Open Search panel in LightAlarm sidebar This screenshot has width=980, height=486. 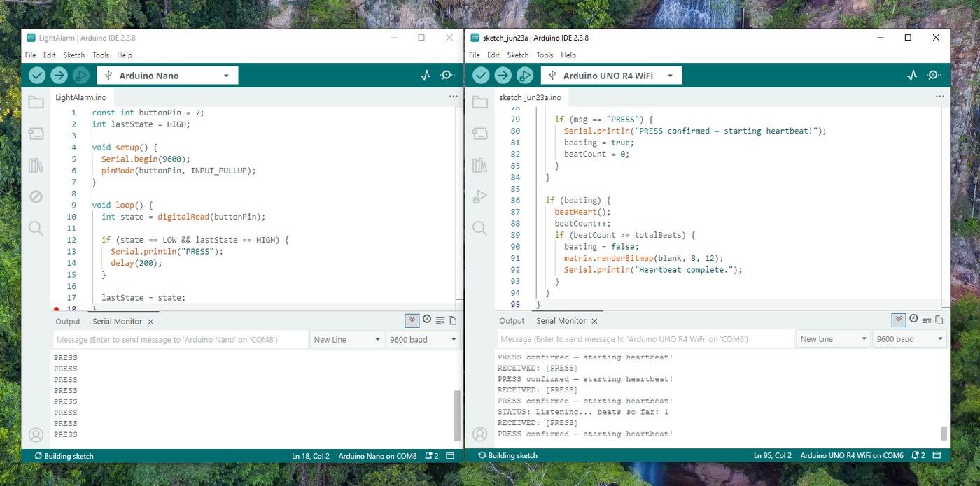coord(36,228)
